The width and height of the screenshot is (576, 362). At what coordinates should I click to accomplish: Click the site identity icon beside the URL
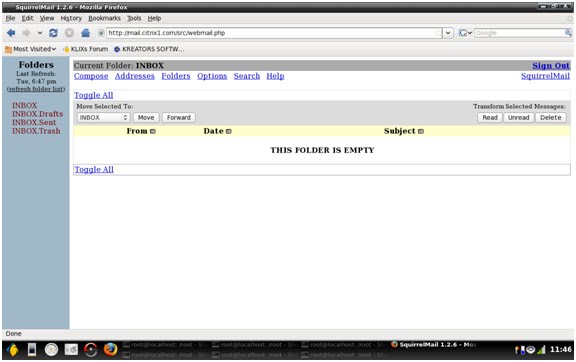point(101,33)
